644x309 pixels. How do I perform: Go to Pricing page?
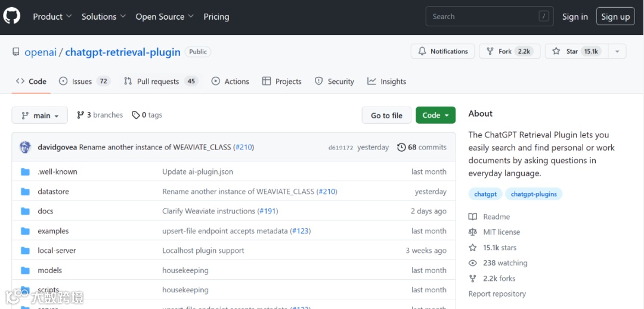coord(216,17)
